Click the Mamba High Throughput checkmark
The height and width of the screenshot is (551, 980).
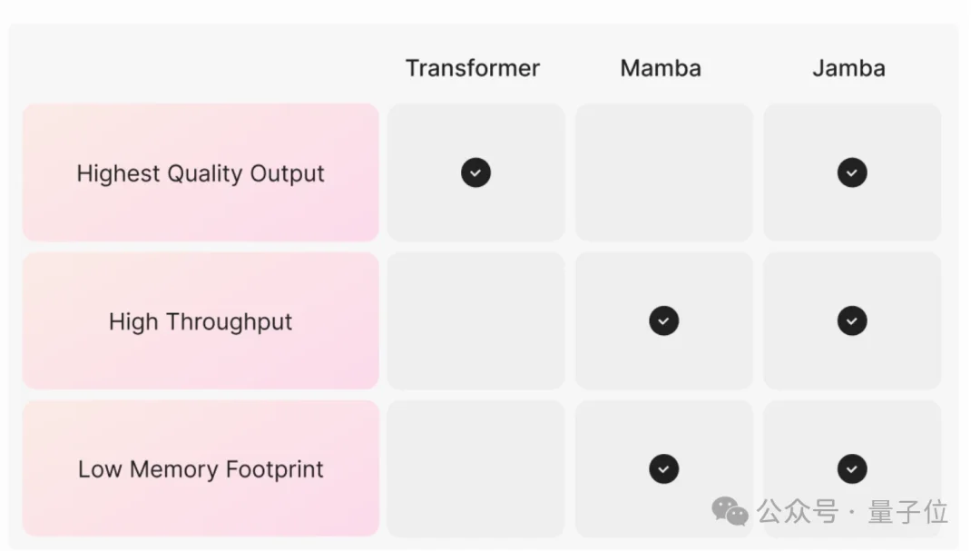point(663,320)
